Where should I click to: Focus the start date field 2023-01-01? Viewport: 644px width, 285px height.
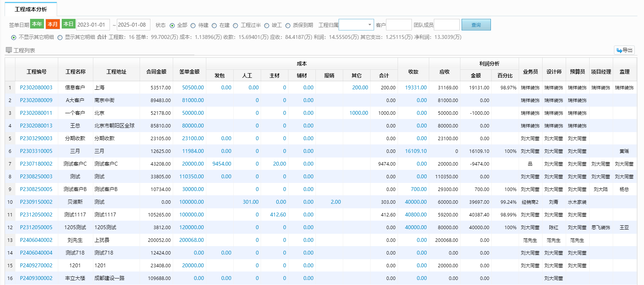[x=93, y=25]
